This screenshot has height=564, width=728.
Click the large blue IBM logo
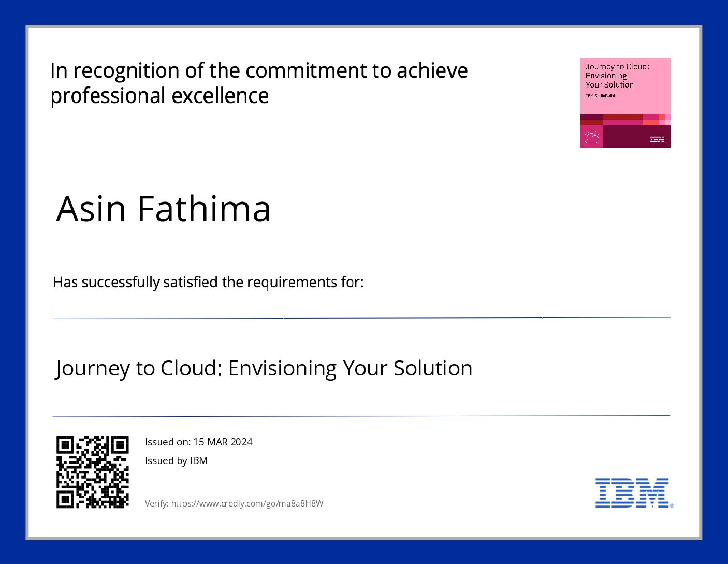pyautogui.click(x=632, y=493)
